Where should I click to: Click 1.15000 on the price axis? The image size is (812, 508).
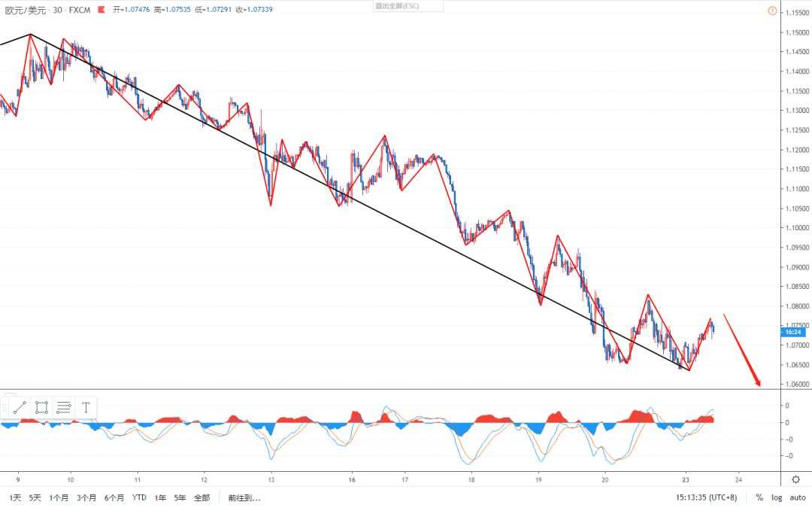click(x=797, y=32)
